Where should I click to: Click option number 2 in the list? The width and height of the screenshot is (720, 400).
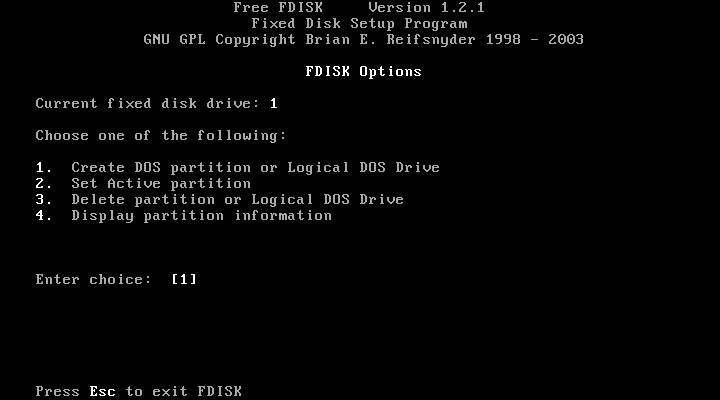click(44, 184)
